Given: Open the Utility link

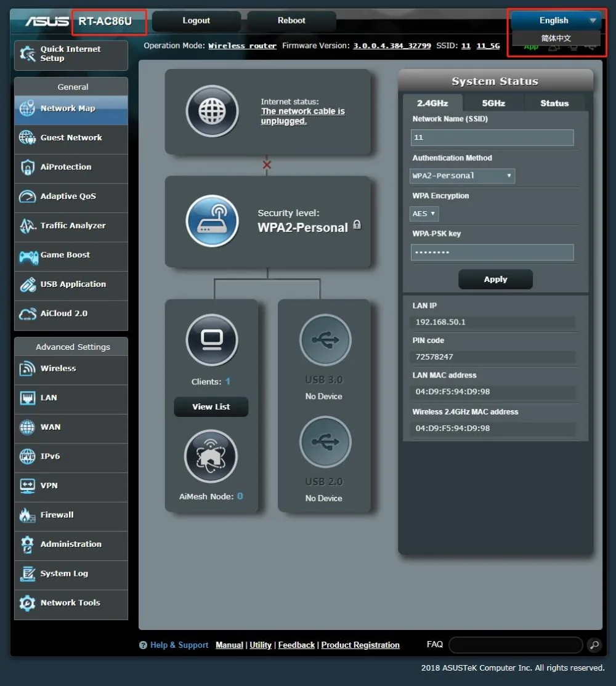Looking at the screenshot, I should (261, 645).
